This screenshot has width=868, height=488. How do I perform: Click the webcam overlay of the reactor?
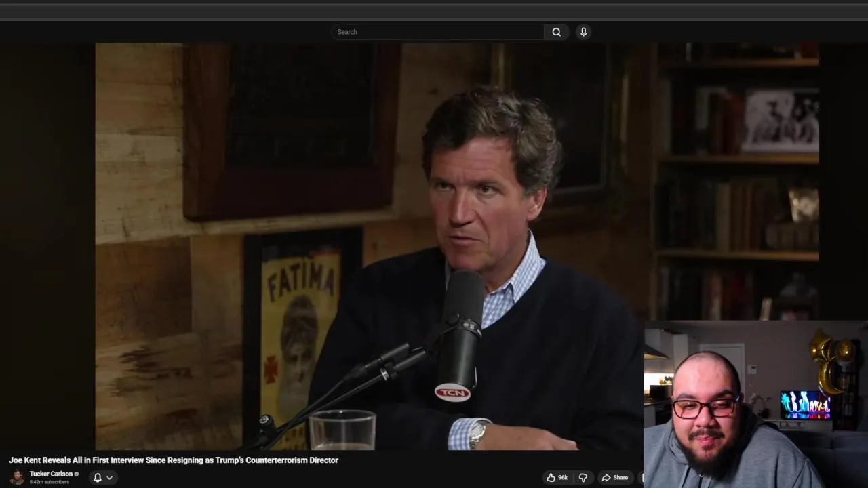coord(756,405)
